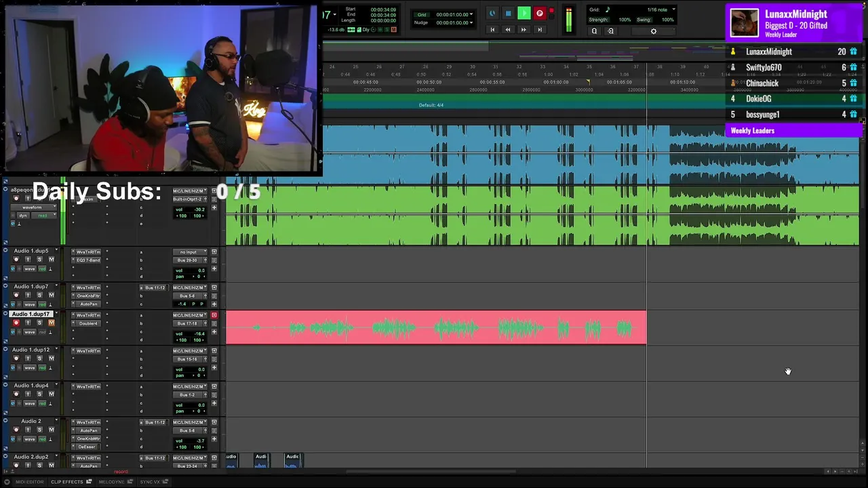Mute the Audio 1.dup5 track
The width and height of the screenshot is (868, 488).
(51, 260)
